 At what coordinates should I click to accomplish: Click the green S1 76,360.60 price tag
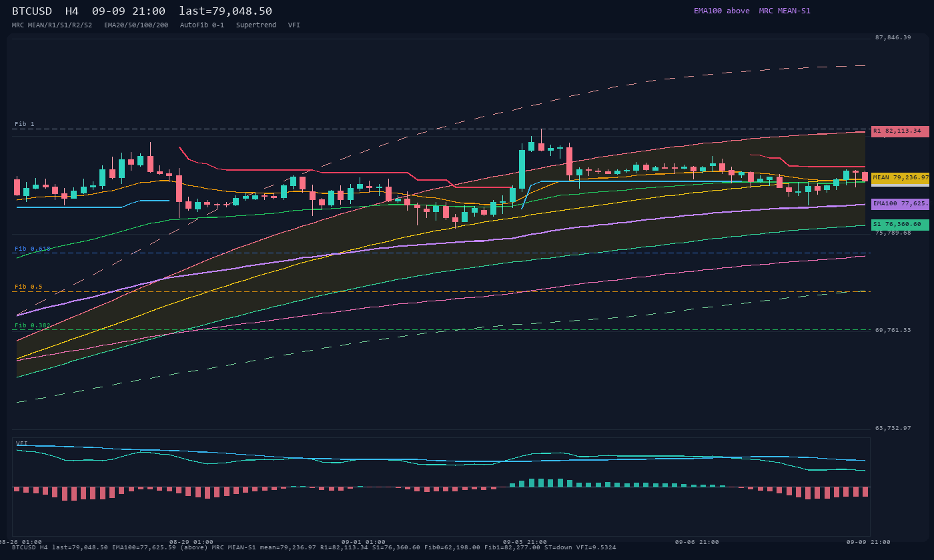click(x=900, y=225)
